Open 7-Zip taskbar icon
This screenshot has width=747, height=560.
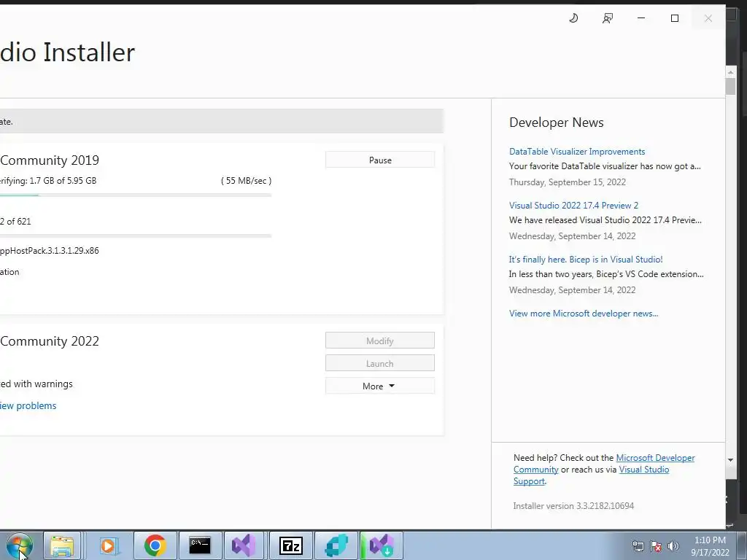290,545
